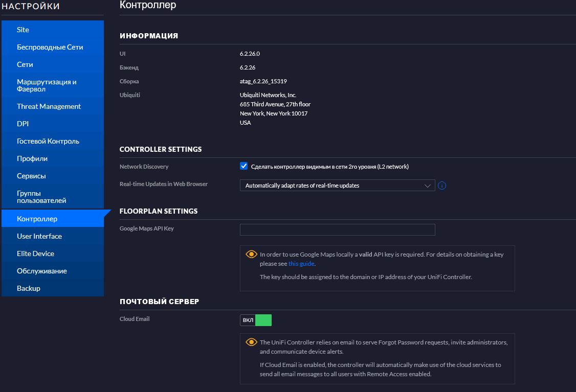The width and height of the screenshot is (576, 392).
Task: Click the НАСТРОЙКИ sidebar title
Action: [x=31, y=6]
